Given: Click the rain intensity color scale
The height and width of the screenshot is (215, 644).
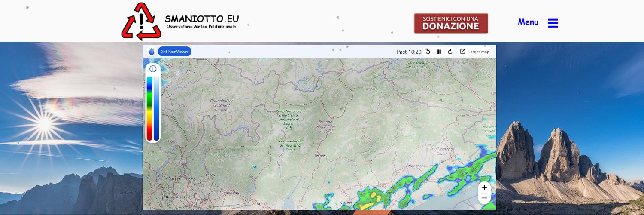Looking at the screenshot, I should [149, 108].
